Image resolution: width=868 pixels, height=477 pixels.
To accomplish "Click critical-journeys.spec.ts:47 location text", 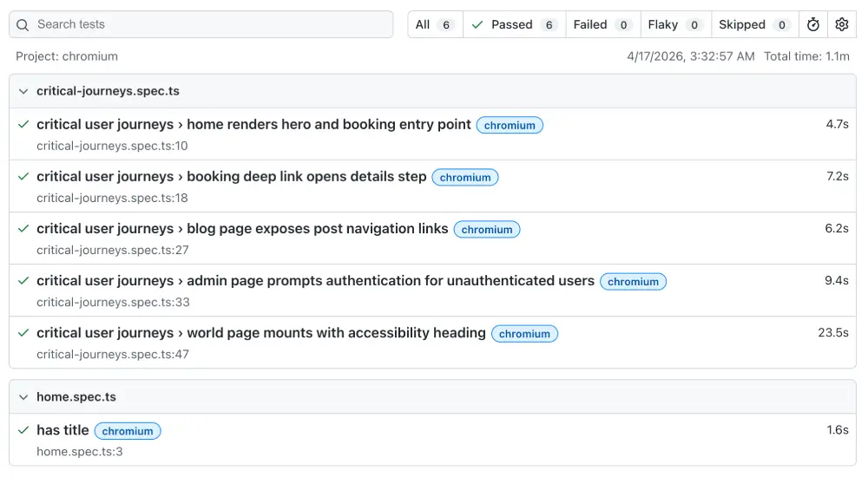I will [112, 354].
